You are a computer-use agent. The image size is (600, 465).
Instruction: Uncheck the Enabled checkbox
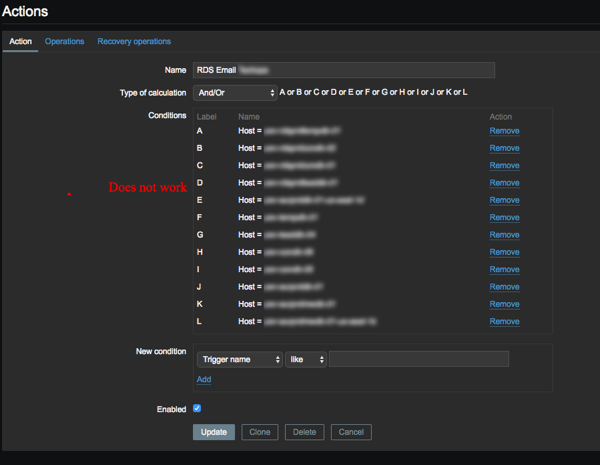pyautogui.click(x=197, y=408)
